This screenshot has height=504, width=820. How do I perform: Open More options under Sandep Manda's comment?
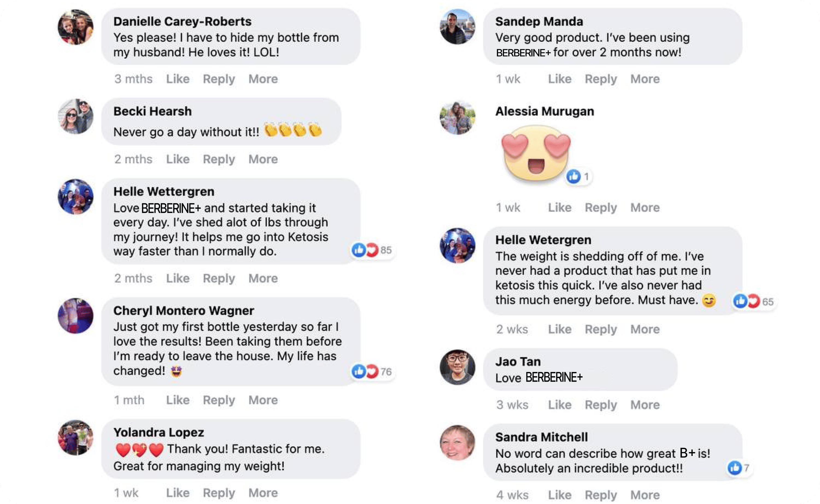tap(645, 79)
